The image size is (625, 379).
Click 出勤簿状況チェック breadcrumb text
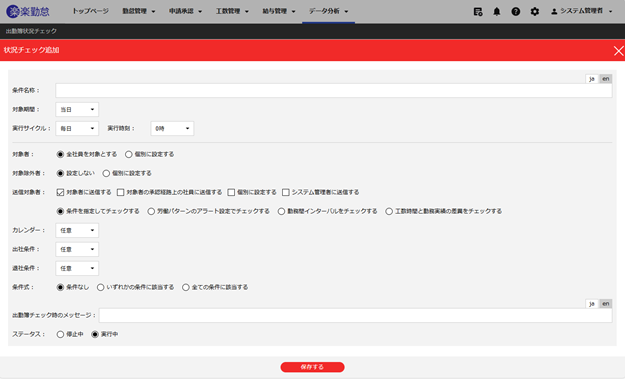[31, 31]
